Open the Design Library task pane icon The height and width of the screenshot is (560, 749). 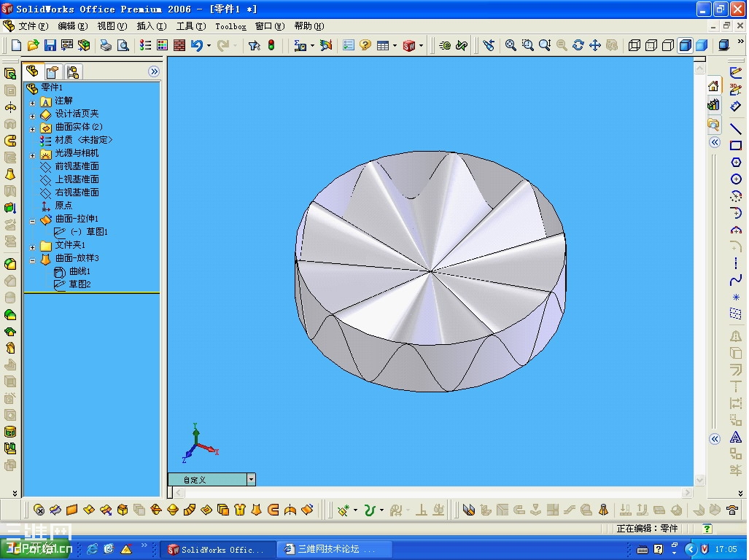713,104
